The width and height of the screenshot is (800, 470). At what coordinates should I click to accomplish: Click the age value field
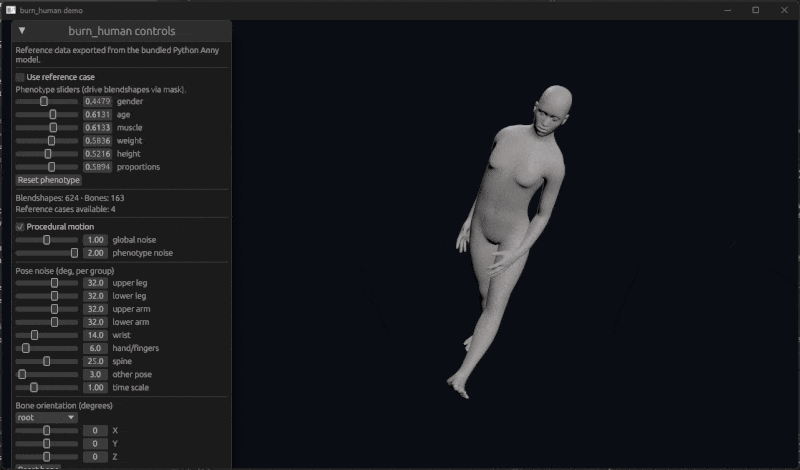(97, 115)
